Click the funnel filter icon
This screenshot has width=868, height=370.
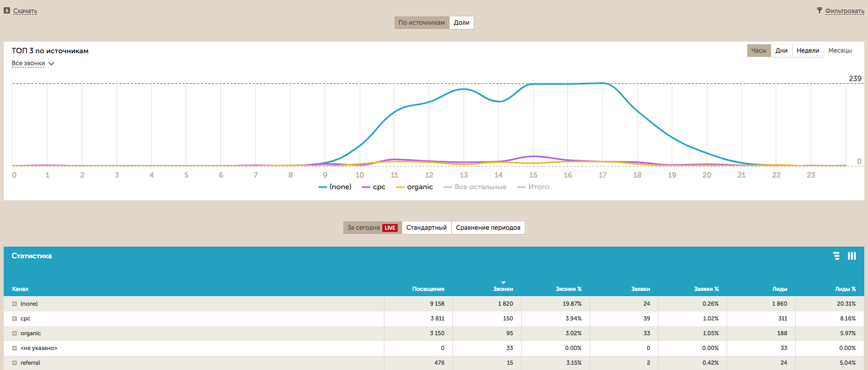pyautogui.click(x=819, y=11)
